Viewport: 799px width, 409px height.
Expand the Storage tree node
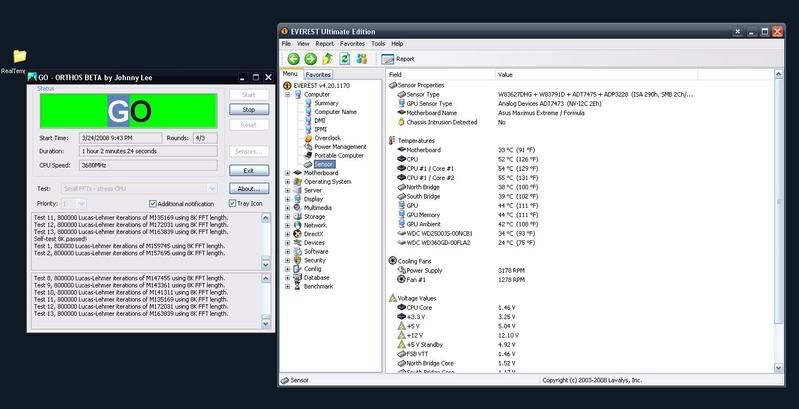287,216
